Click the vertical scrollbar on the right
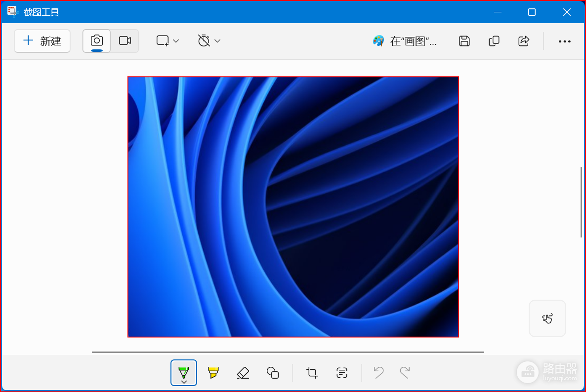Image resolution: width=586 pixels, height=392 pixels. (581, 202)
